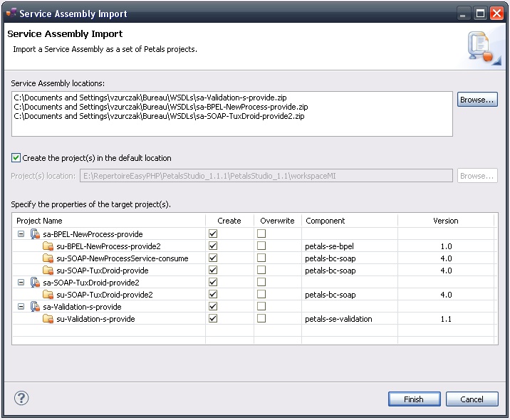Click the sa-BPEL-NewProcess-provide assembly icon
The image size is (510, 420).
point(34,233)
